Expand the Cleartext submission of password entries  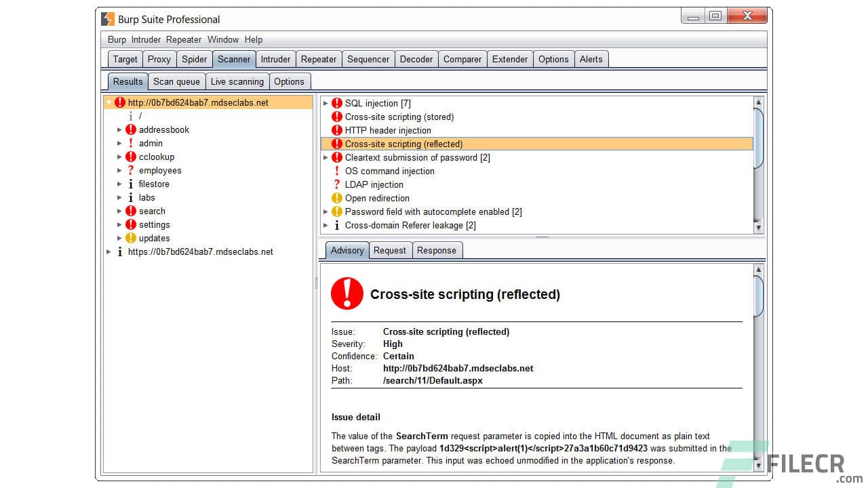pos(327,157)
